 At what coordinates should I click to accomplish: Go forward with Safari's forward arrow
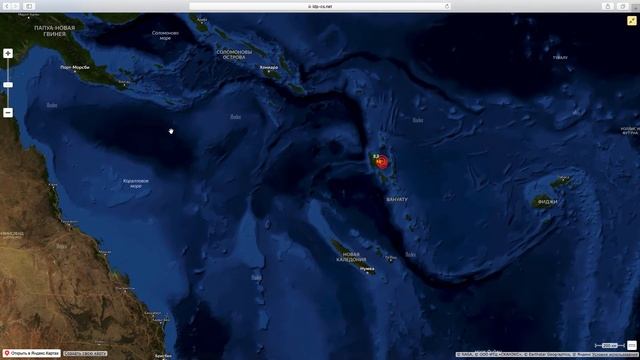click(x=16, y=6)
